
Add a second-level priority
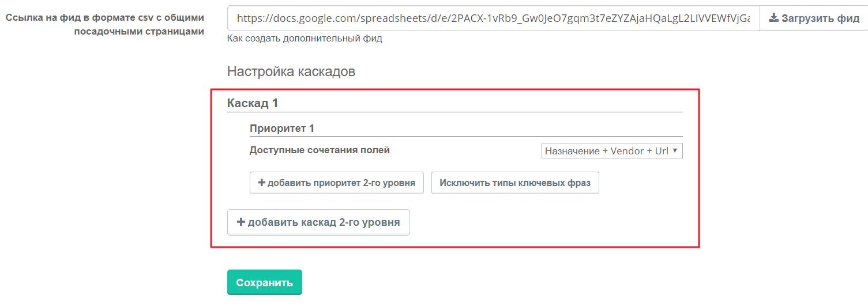coord(336,183)
